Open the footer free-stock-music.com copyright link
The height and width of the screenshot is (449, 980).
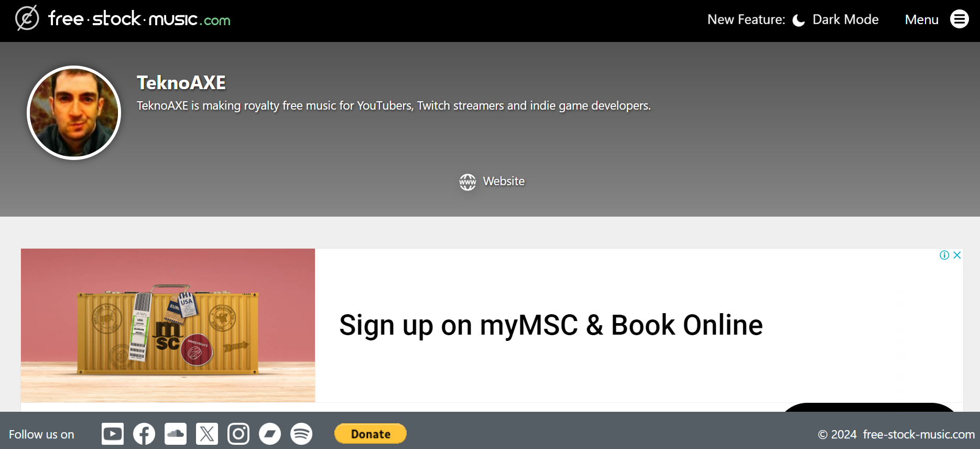(919, 434)
